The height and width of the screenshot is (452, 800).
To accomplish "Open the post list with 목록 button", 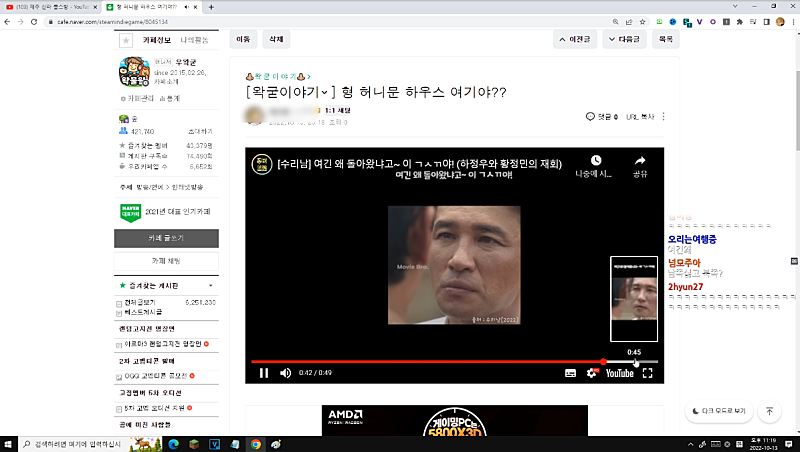I will (666, 39).
